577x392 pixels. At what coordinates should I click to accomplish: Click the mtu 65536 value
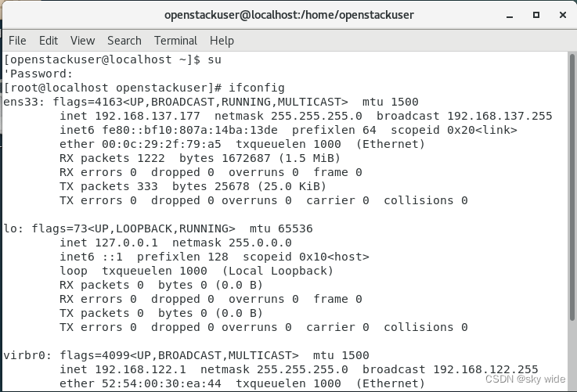[x=281, y=228]
